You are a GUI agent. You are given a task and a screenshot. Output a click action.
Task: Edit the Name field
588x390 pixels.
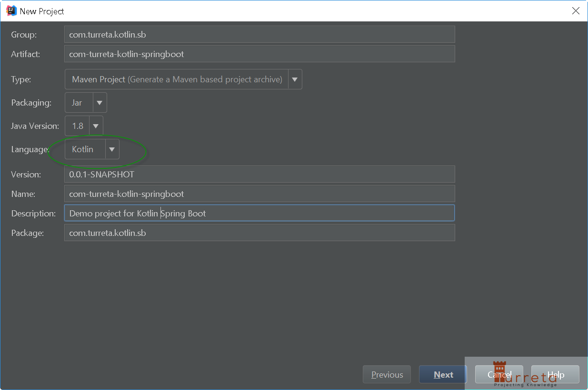point(259,194)
